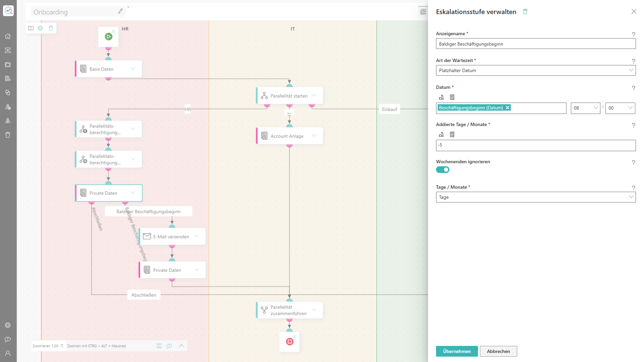
Task: Remove the Beschäftigungsbeginn (Datum) tag
Action: coord(508,108)
